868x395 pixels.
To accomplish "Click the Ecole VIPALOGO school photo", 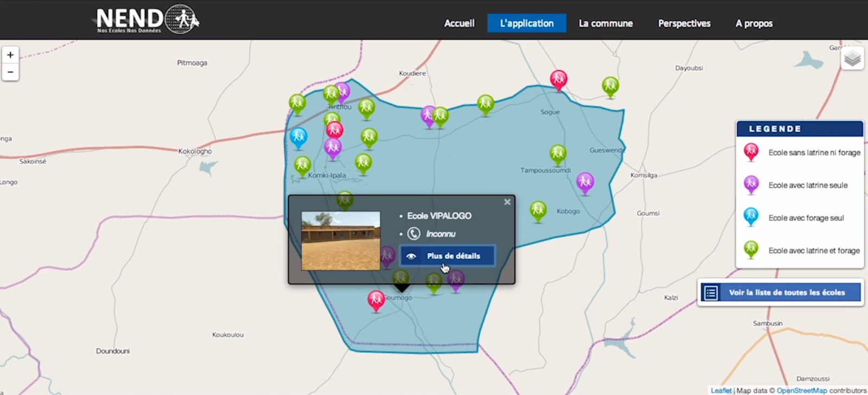I will click(341, 240).
